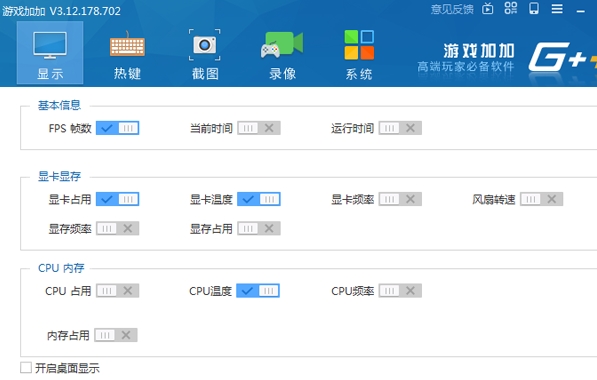Click the 基本信息 section heading
Screen dimensions: 597x380
[59, 105]
